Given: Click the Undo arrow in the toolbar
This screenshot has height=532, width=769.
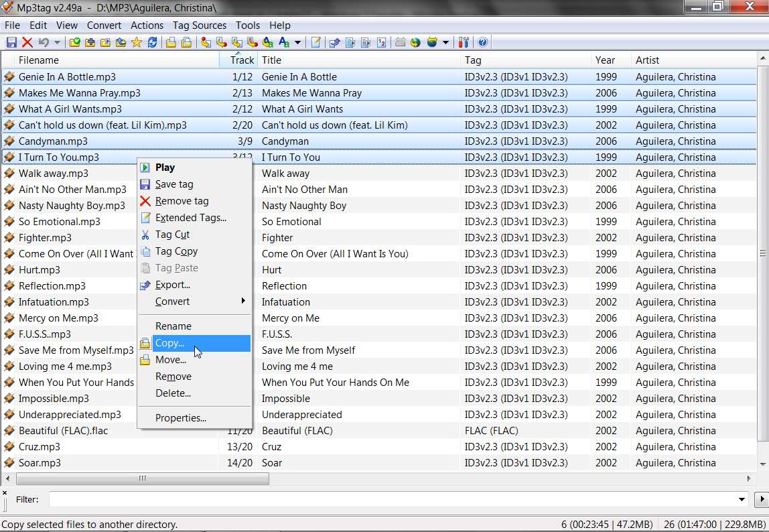Looking at the screenshot, I should [x=44, y=43].
